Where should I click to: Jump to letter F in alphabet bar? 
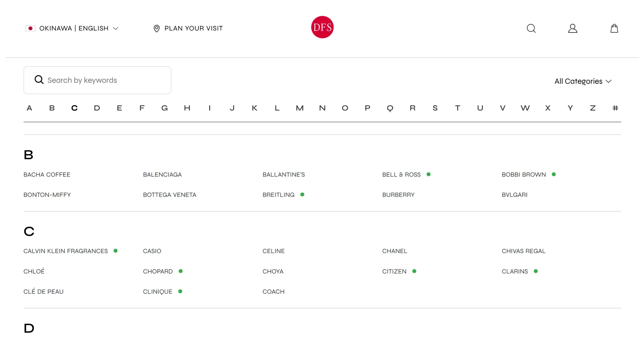[142, 108]
